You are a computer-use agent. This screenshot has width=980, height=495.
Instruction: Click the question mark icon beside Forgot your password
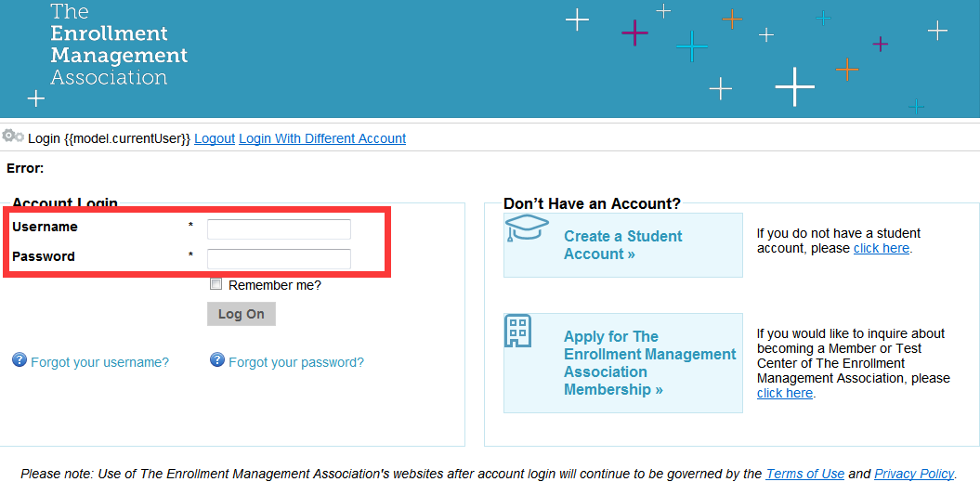[x=216, y=360]
